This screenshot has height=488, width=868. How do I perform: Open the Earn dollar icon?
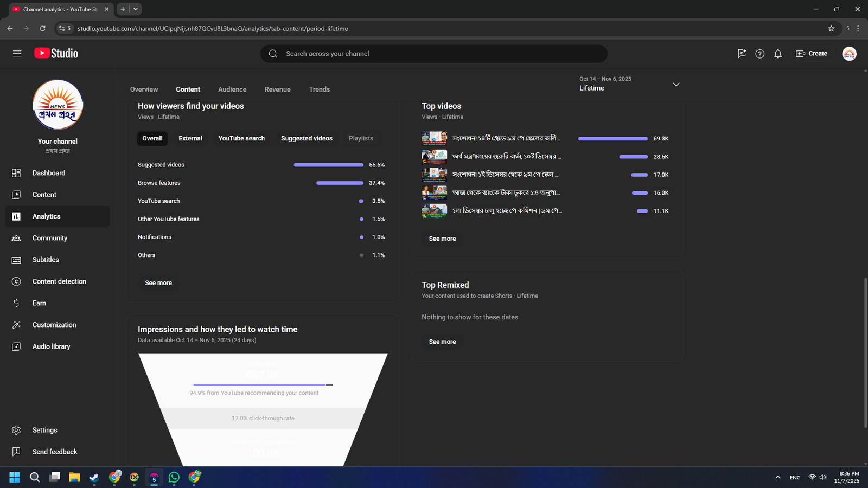click(16, 303)
